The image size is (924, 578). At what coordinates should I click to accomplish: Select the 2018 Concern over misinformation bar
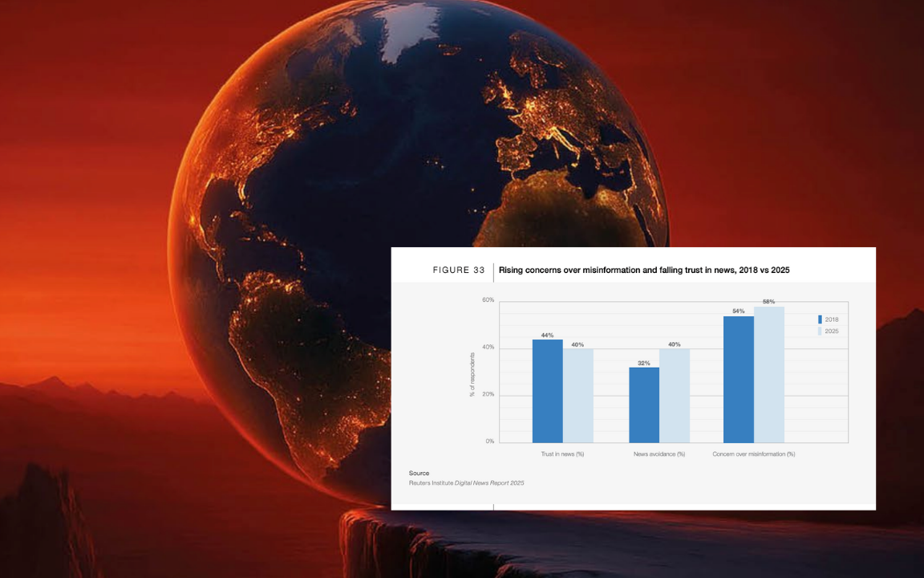738,379
